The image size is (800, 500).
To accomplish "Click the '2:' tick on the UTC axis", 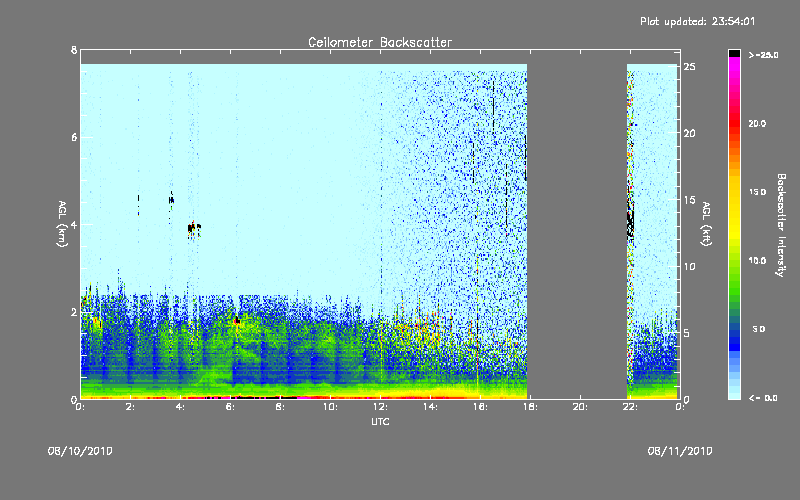I will 131,407.
